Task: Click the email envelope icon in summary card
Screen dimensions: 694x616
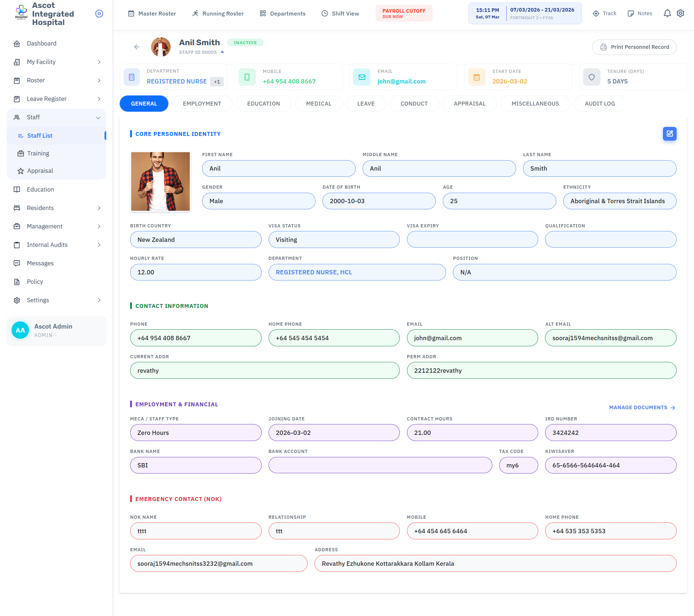Action: [362, 77]
